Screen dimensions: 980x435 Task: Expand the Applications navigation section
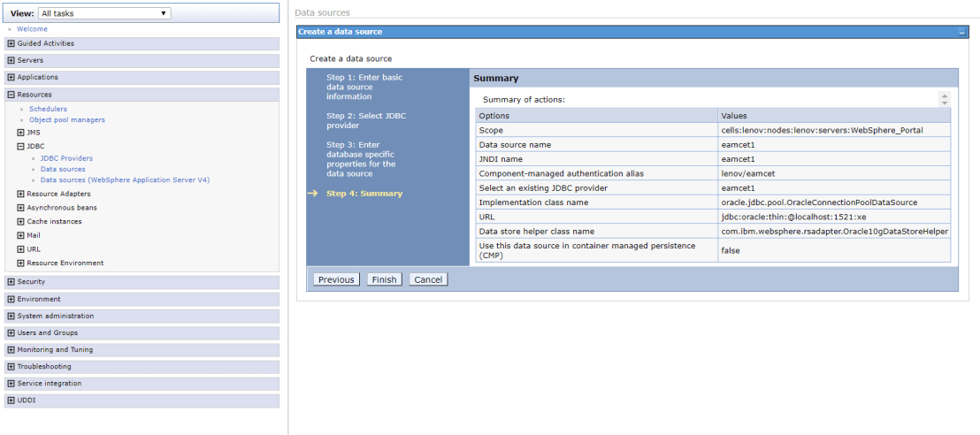pyautogui.click(x=11, y=77)
